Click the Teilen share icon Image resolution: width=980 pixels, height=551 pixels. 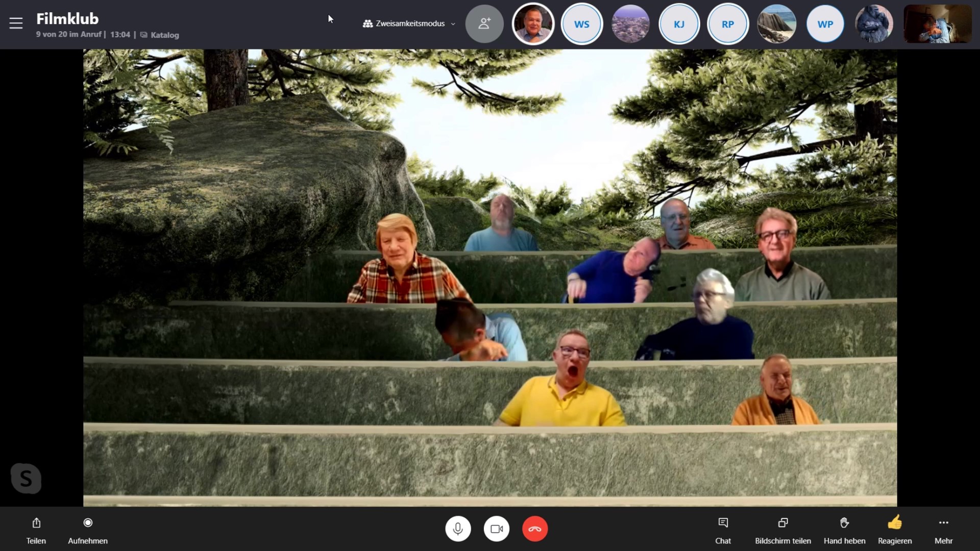point(36,523)
